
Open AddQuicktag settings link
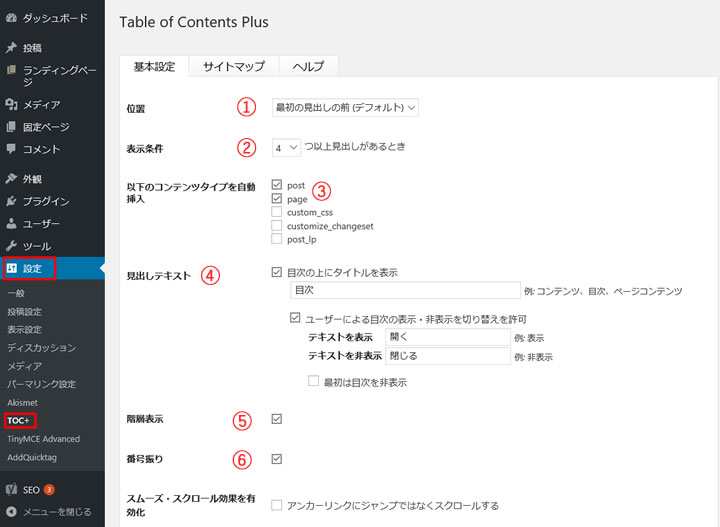point(32,457)
